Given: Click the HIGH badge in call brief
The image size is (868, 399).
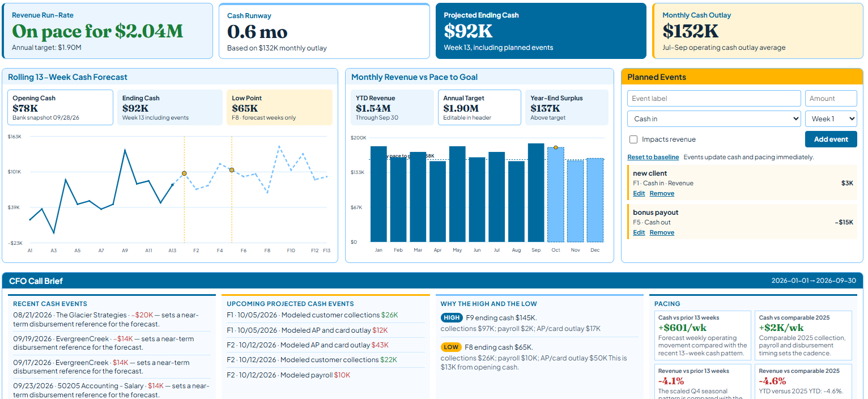Looking at the screenshot, I should (452, 318).
